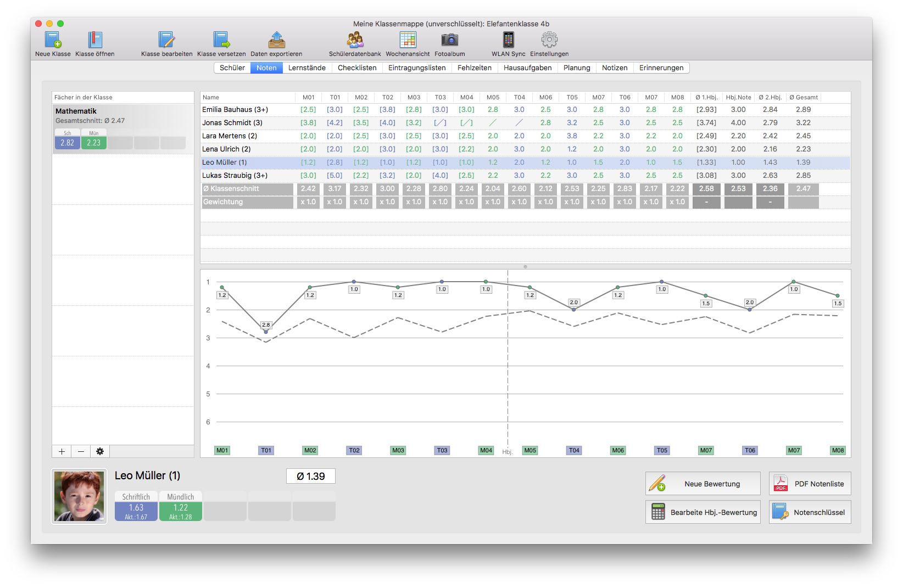Image resolution: width=903 pixels, height=588 pixels.
Task: Click the Neue Bewertung button
Action: (x=703, y=484)
